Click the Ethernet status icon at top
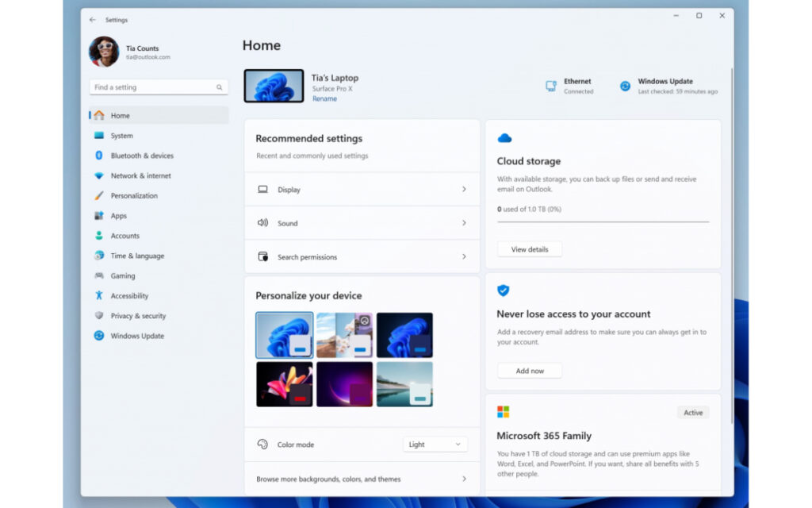 click(551, 86)
